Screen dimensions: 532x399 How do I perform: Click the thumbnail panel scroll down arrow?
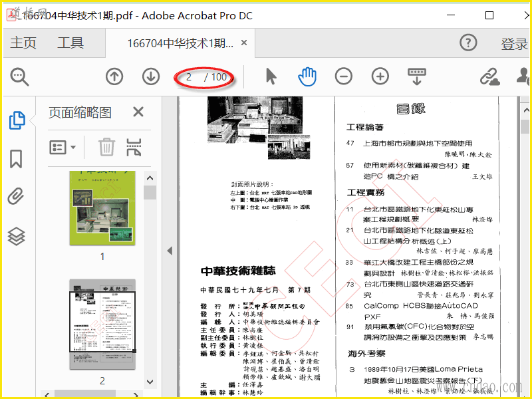tap(150, 382)
